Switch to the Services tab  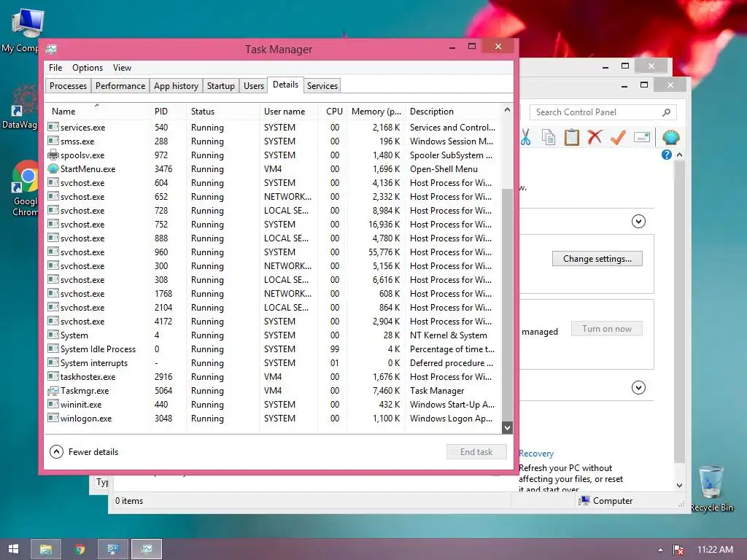(x=322, y=86)
